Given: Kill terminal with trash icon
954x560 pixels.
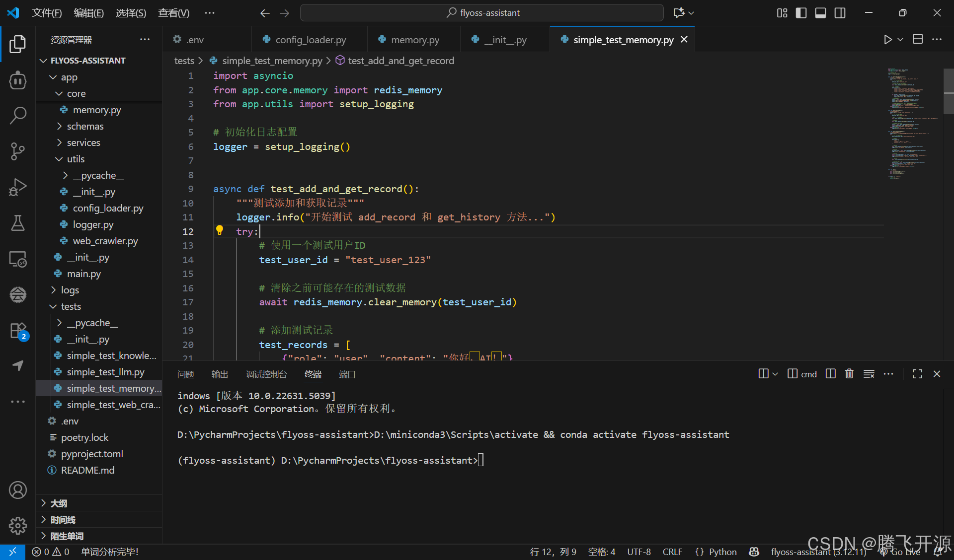Looking at the screenshot, I should pos(849,374).
